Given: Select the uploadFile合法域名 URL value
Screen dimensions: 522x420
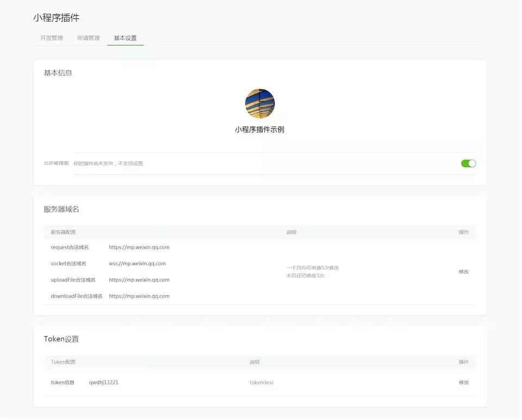Looking at the screenshot, I should pyautogui.click(x=139, y=280).
